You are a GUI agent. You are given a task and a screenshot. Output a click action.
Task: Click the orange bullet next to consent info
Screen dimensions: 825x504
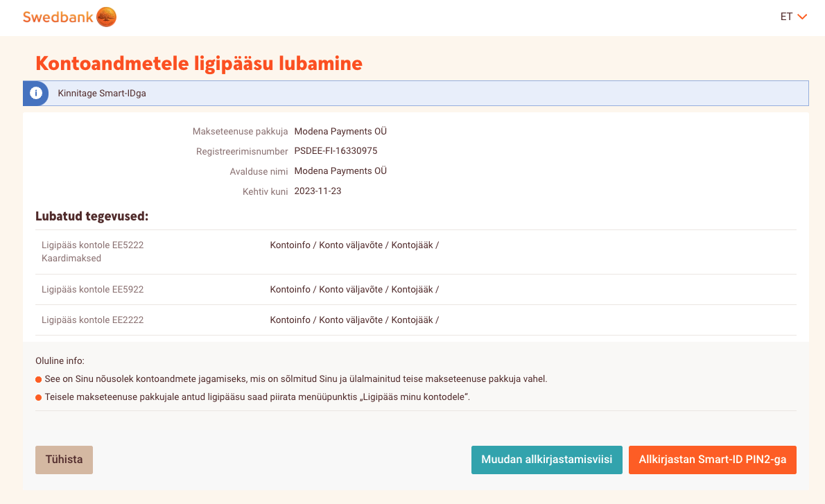(37, 379)
